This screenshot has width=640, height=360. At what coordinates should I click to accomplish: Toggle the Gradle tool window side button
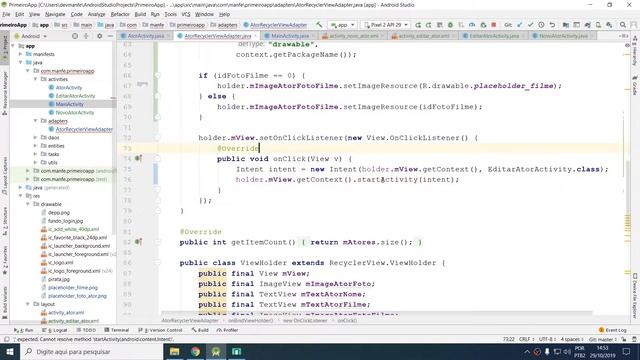pos(635,85)
